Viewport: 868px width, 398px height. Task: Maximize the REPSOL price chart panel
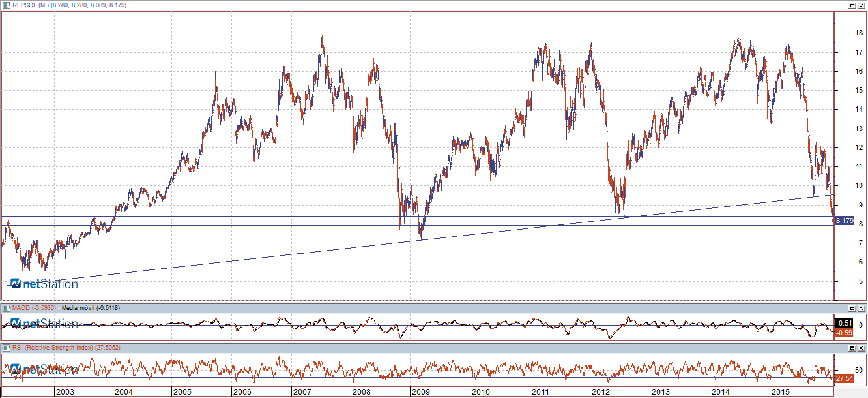click(x=852, y=5)
